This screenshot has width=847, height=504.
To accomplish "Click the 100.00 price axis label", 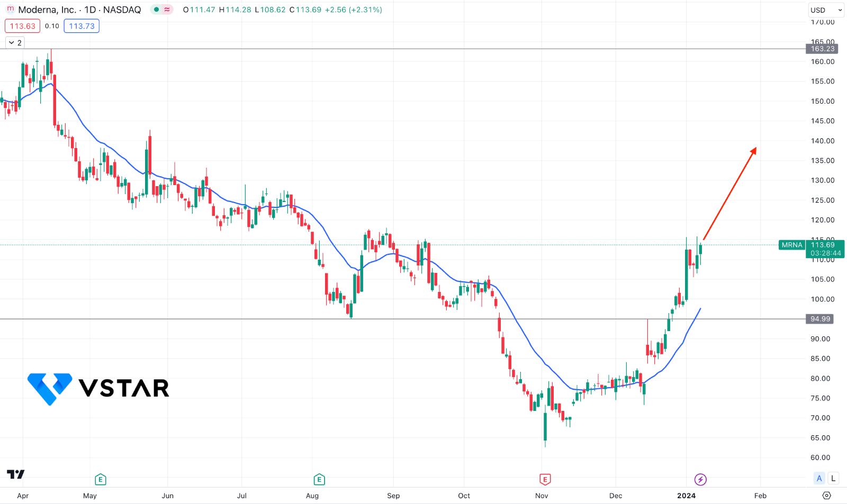I will click(x=823, y=299).
